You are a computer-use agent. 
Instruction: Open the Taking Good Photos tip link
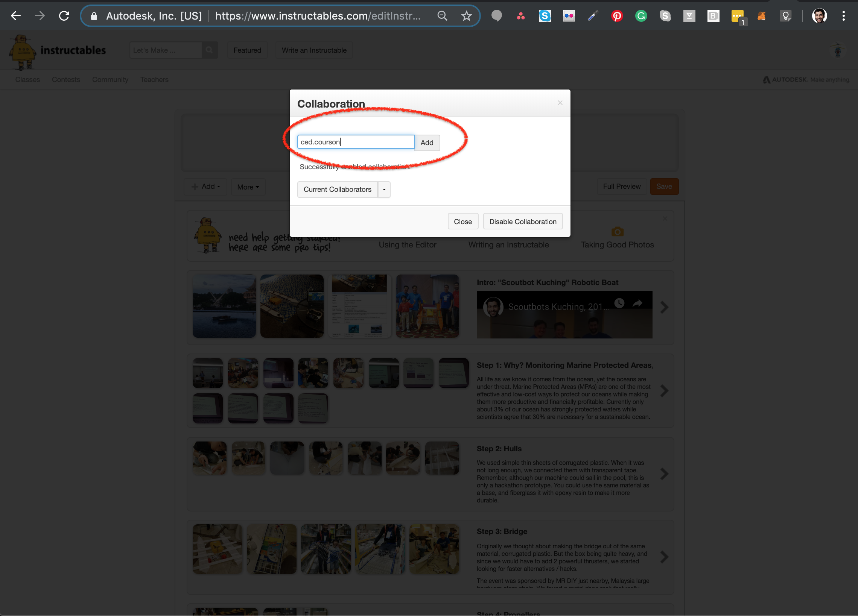click(618, 245)
